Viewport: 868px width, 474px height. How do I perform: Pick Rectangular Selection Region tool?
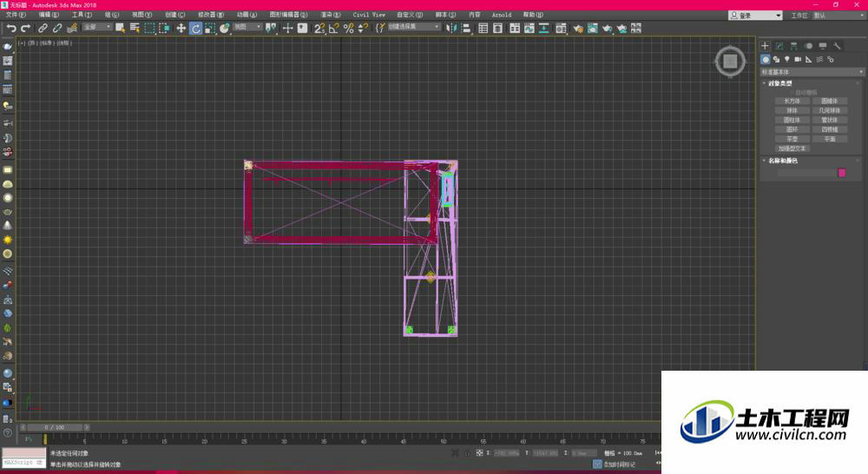click(149, 28)
